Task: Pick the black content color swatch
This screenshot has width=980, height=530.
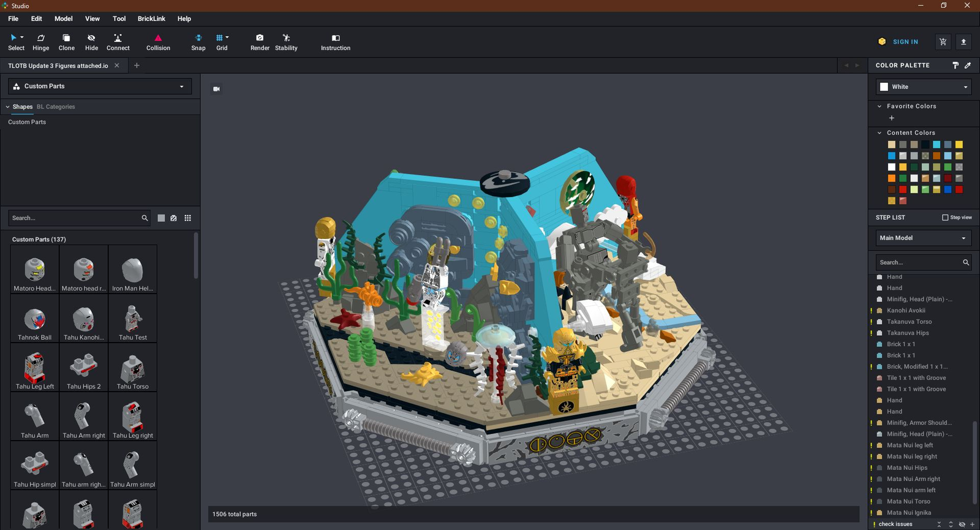Action: pyautogui.click(x=925, y=145)
